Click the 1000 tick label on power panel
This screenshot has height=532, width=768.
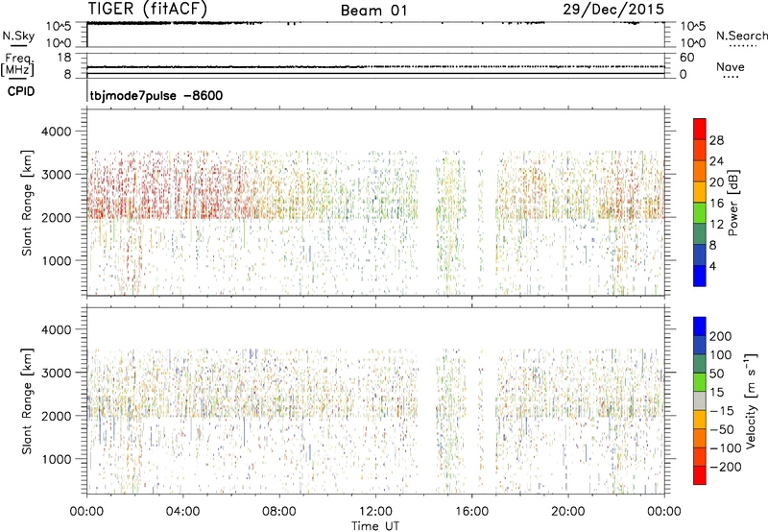pos(57,260)
